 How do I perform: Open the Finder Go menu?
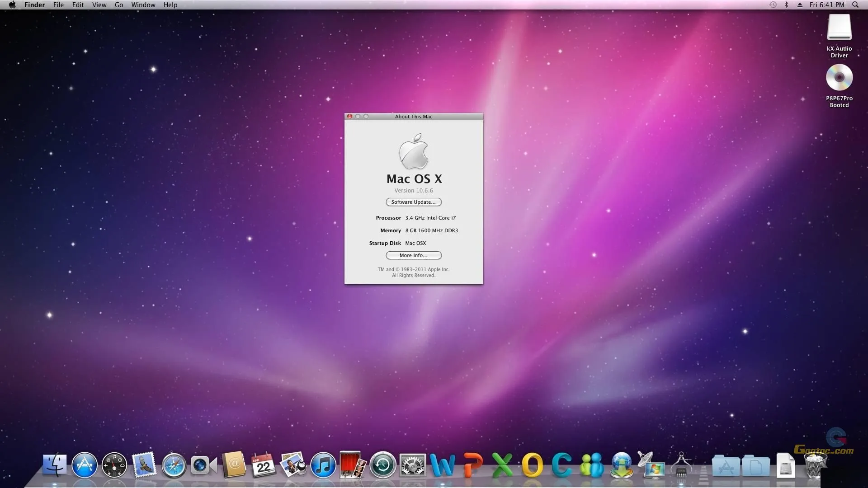[119, 5]
